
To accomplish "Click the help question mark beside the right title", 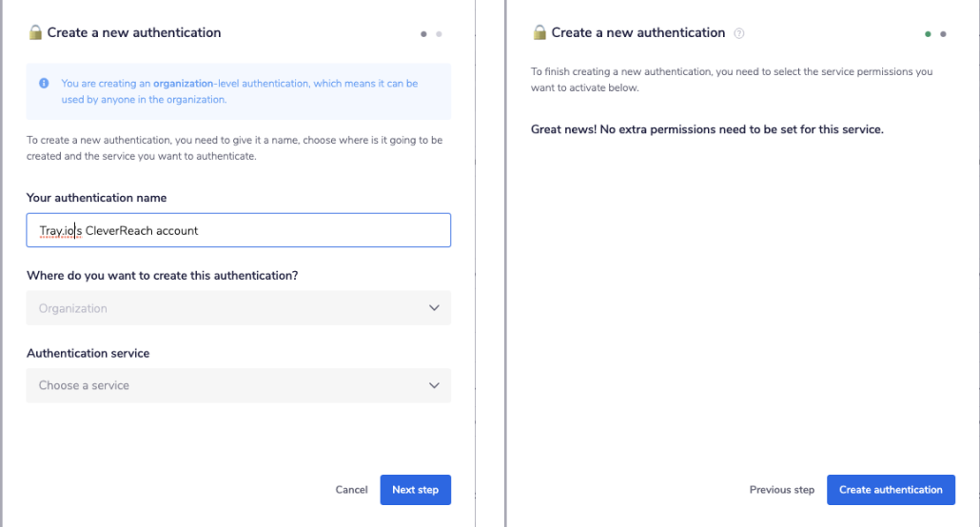I will coord(739,33).
